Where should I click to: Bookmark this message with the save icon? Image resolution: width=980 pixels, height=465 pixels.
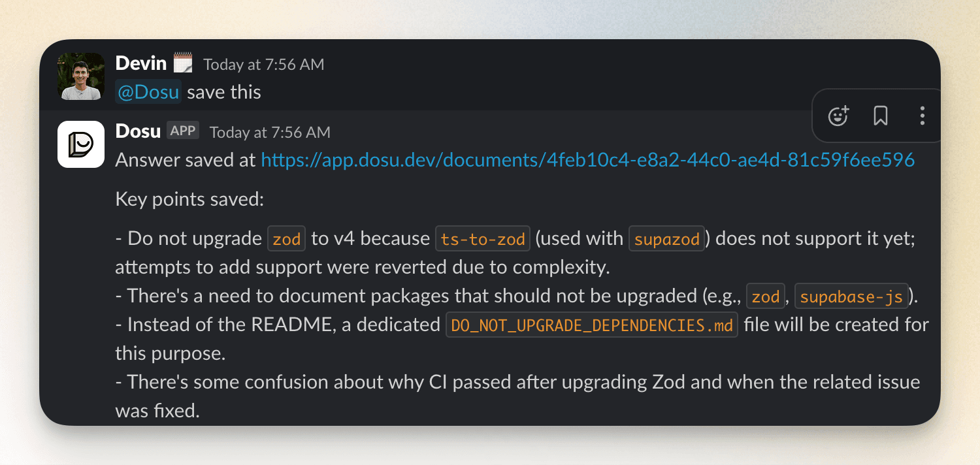point(881,116)
